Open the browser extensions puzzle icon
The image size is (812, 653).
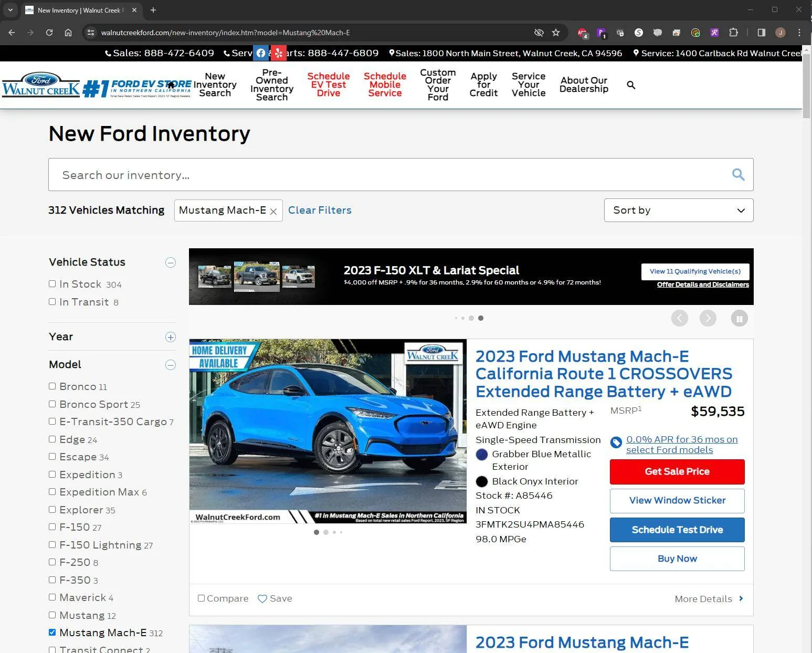pos(733,33)
